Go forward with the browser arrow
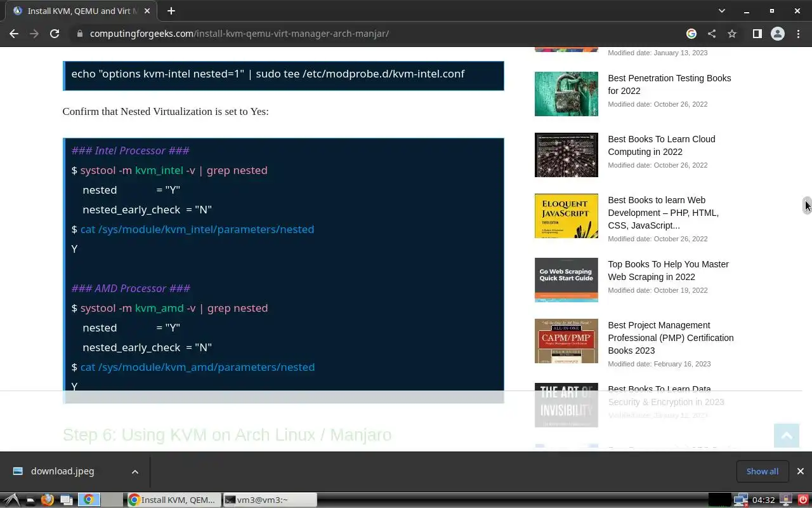 coord(34,34)
